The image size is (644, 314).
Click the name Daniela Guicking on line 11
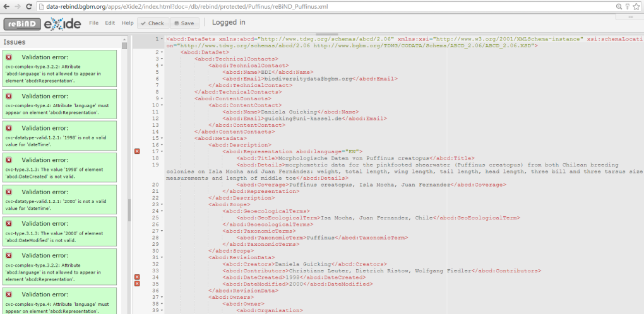point(290,112)
